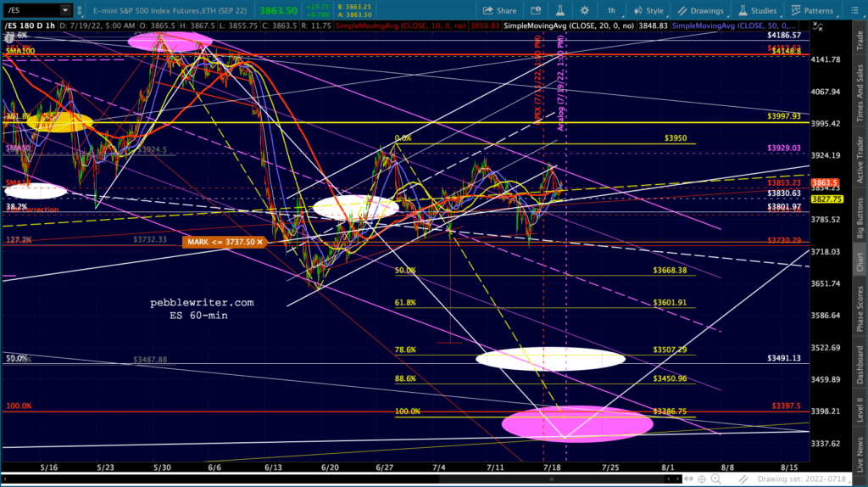Click the list menu icon at top right
This screenshot has width=868, height=487.
855,10
